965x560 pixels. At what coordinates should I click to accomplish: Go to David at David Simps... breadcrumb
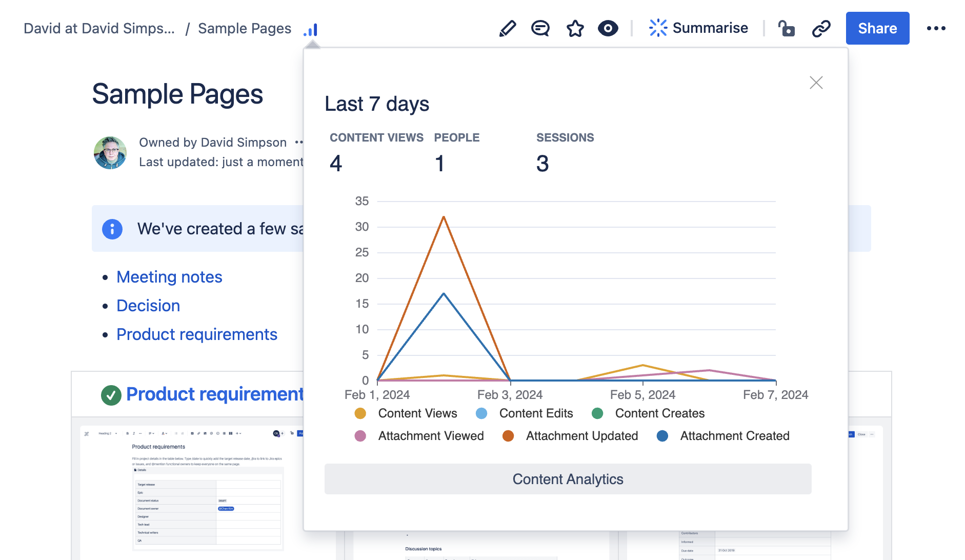(99, 28)
